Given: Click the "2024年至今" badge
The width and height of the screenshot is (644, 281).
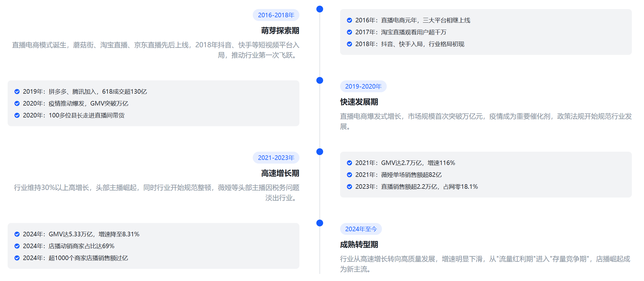Looking at the screenshot, I should pyautogui.click(x=361, y=229).
